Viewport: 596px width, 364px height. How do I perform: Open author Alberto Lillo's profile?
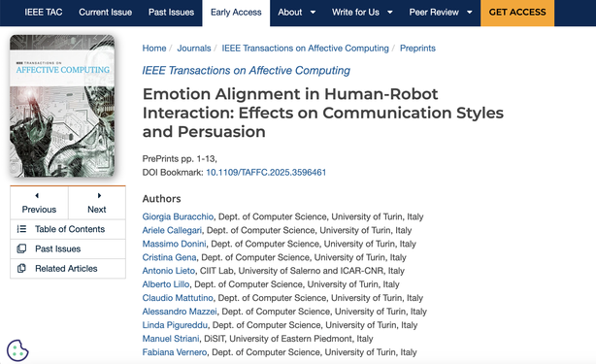(166, 284)
